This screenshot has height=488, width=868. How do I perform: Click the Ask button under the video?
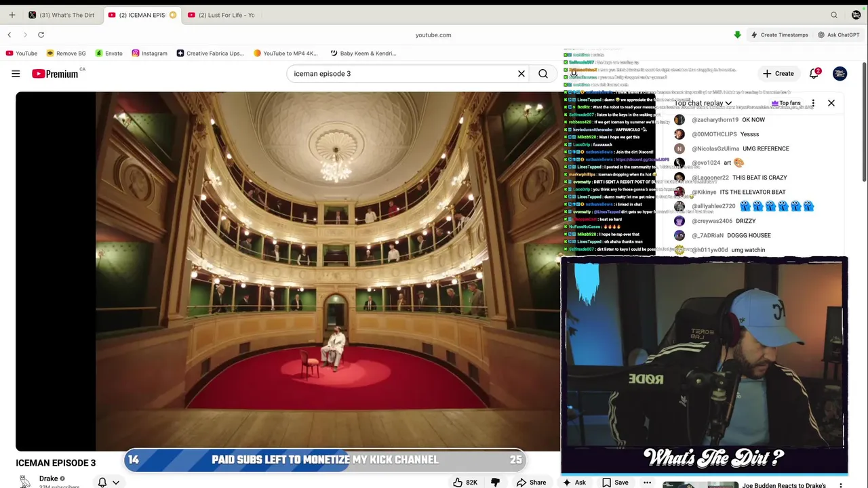pos(574,482)
